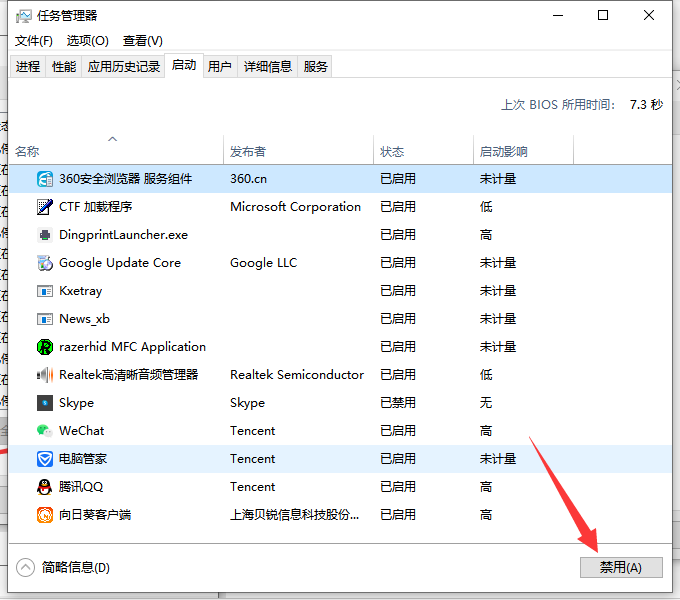Click the 禁用(A) button
The height and width of the screenshot is (600, 680).
click(x=621, y=567)
